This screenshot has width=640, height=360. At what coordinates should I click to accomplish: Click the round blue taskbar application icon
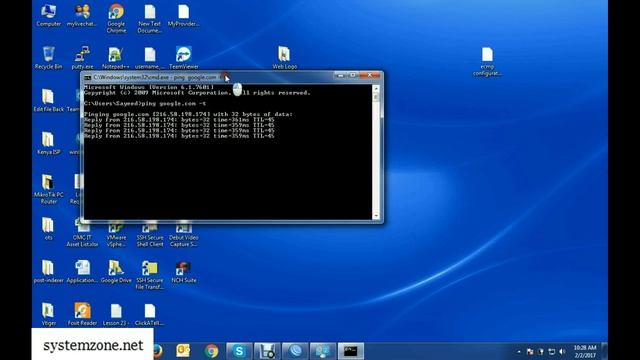point(295,351)
